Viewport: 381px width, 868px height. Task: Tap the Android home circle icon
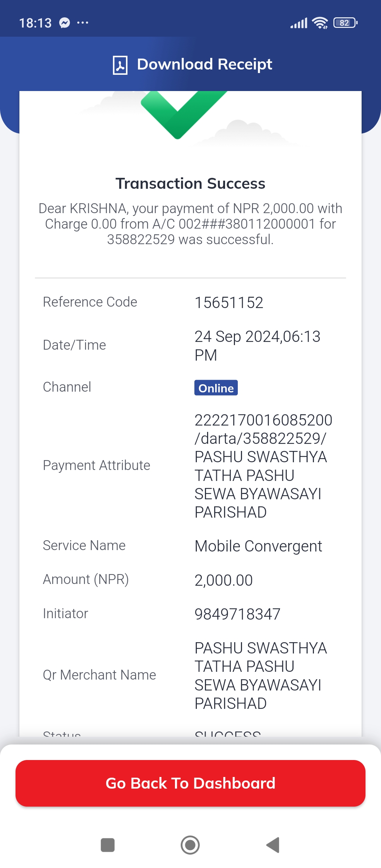(190, 845)
